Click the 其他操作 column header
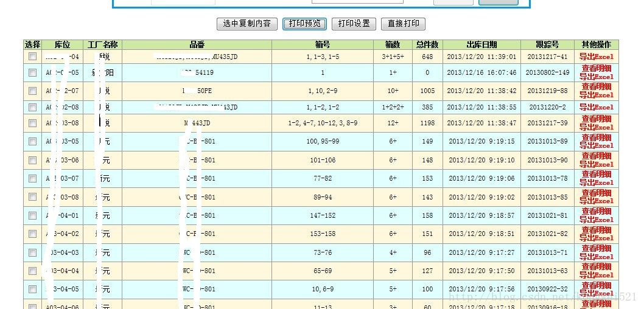The height and width of the screenshot is (309, 644). click(x=597, y=45)
